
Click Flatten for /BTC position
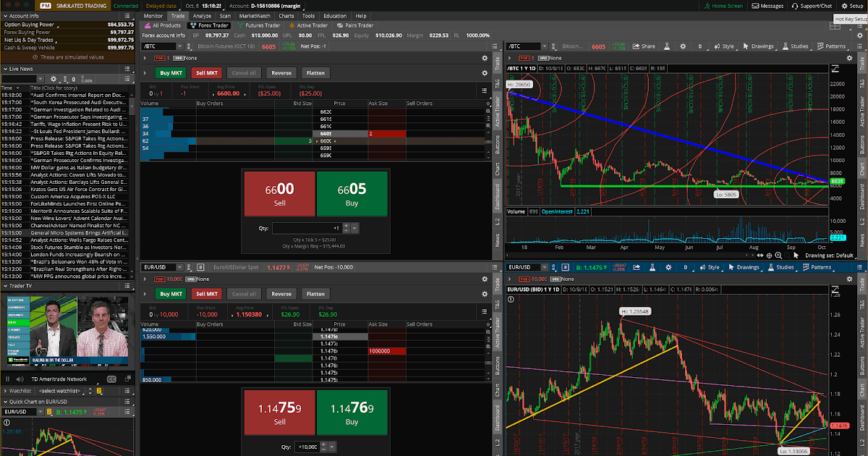click(316, 72)
